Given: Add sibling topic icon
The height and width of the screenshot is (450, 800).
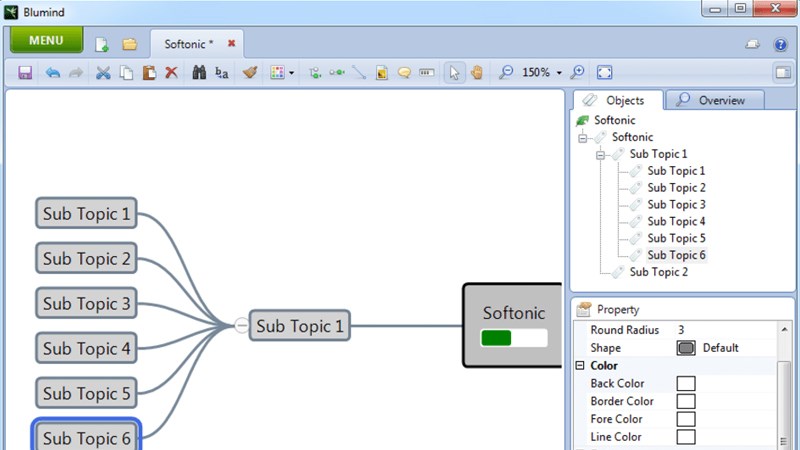Looking at the screenshot, I should click(337, 72).
